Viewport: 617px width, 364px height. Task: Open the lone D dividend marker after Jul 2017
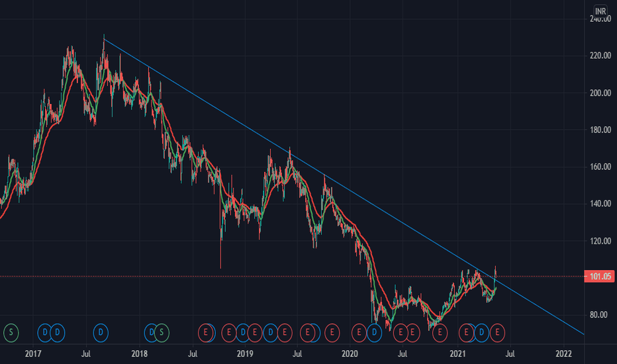[101, 333]
